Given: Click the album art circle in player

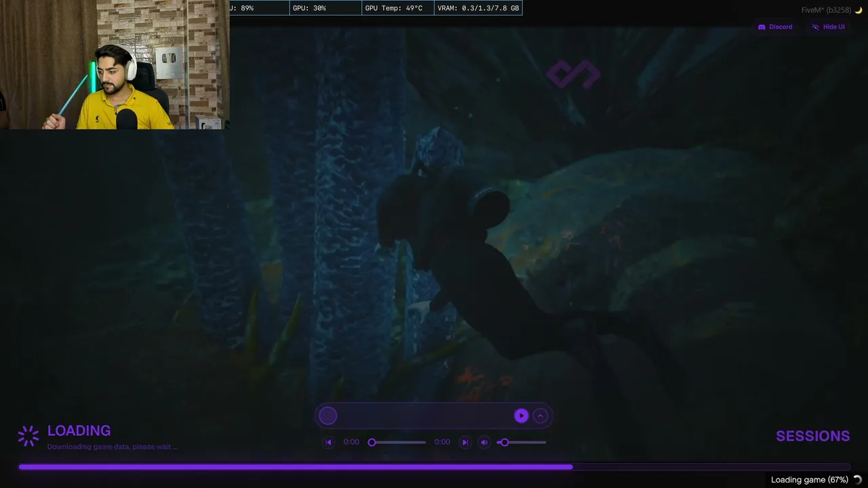Looking at the screenshot, I should pyautogui.click(x=328, y=416).
